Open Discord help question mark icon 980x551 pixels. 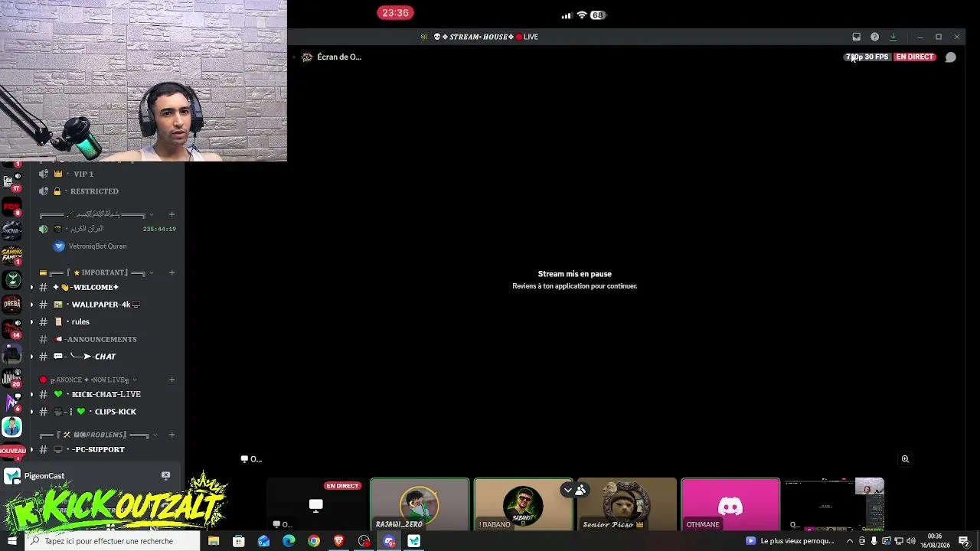click(x=875, y=37)
